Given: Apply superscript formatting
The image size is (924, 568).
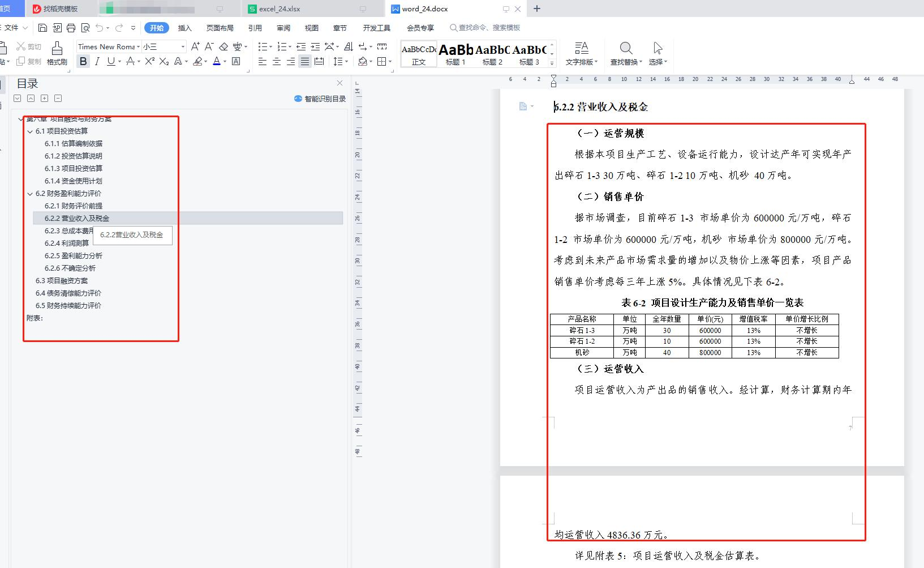Looking at the screenshot, I should pos(149,61).
